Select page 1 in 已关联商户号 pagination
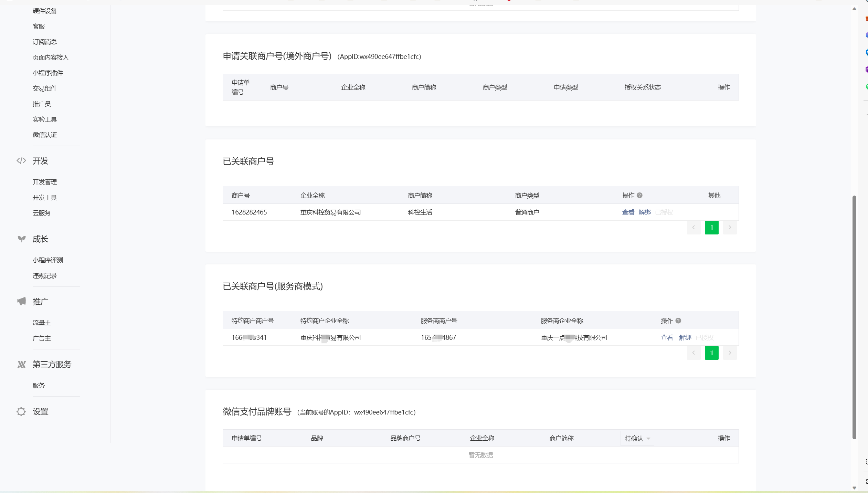This screenshot has height=493, width=868. click(x=711, y=228)
